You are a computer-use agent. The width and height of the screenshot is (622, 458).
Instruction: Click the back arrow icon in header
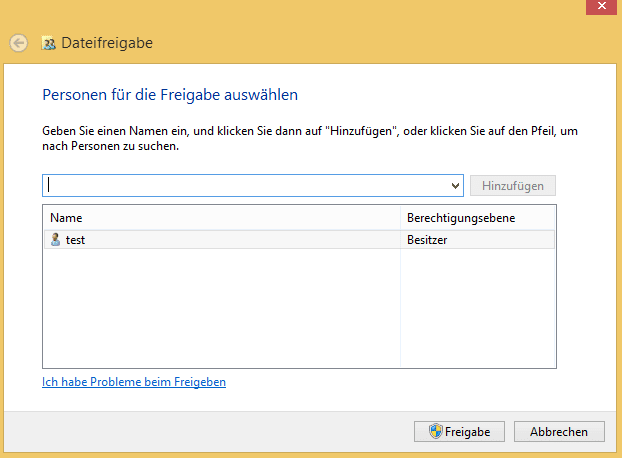tap(19, 43)
